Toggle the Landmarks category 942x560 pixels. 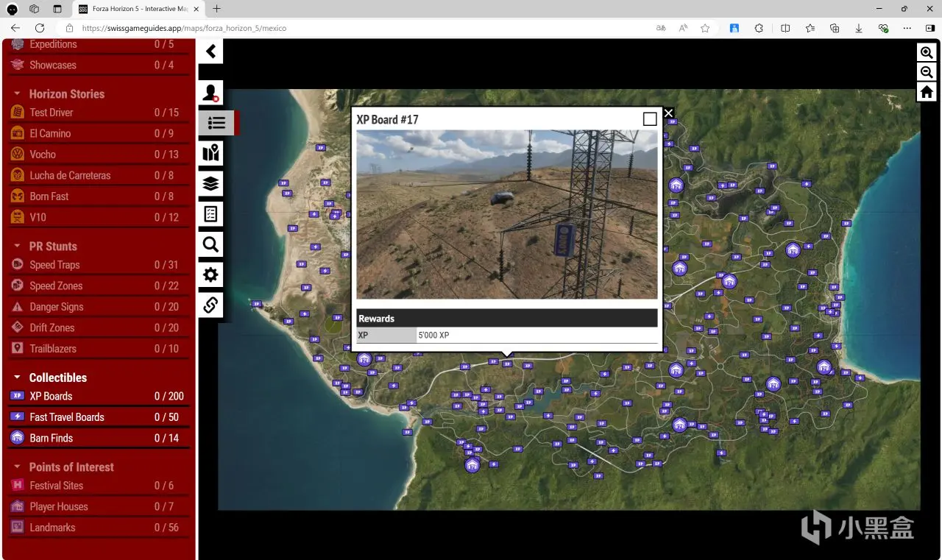[99, 528]
